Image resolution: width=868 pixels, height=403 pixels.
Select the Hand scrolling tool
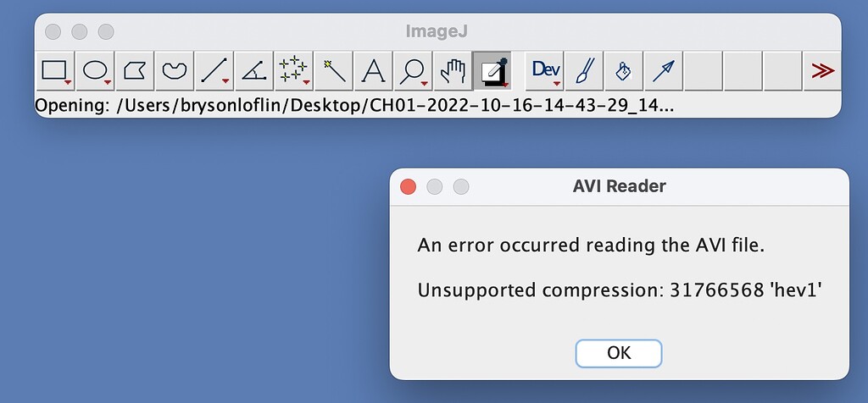[453, 71]
